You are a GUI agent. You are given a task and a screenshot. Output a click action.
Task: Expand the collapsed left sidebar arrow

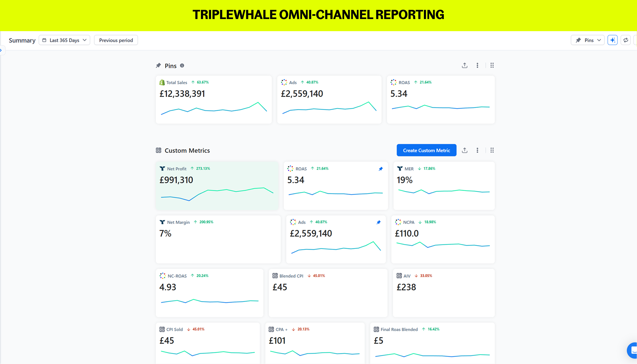pyautogui.click(x=1, y=50)
